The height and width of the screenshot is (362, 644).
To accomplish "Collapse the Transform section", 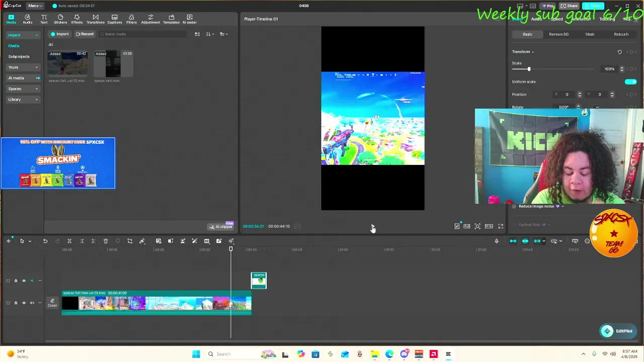I will click(x=533, y=52).
